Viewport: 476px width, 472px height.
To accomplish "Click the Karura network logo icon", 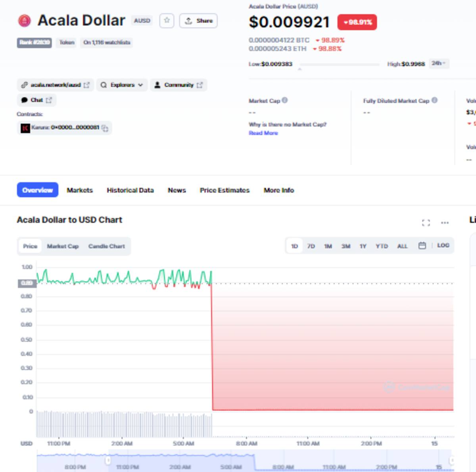I will coord(25,128).
